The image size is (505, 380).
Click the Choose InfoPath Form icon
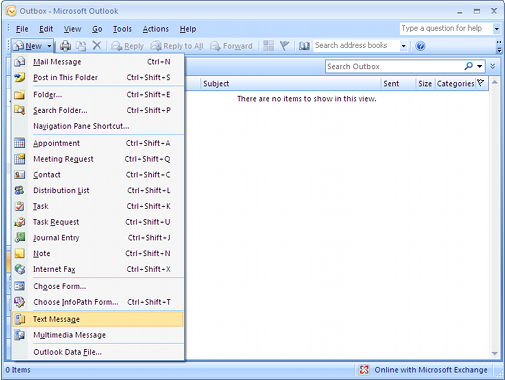pos(20,302)
